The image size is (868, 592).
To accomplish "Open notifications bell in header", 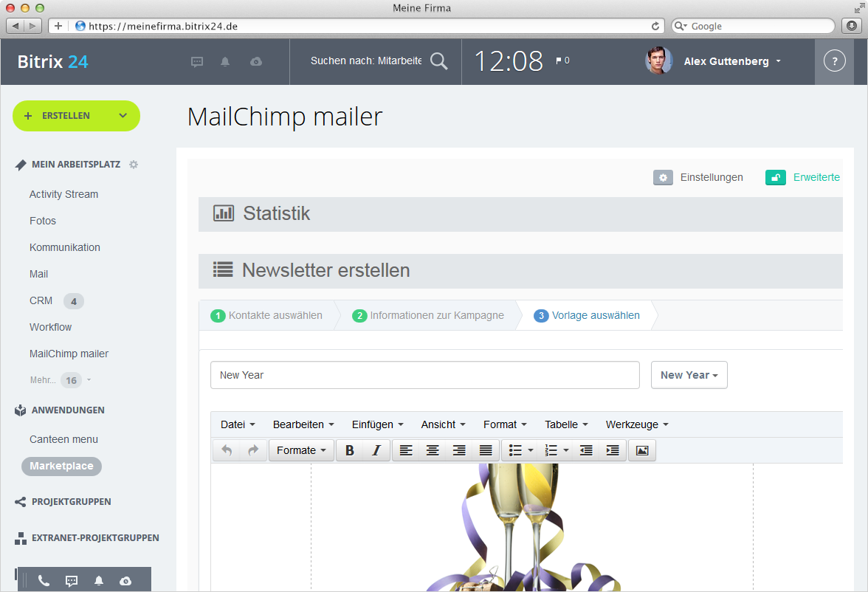I will (225, 61).
